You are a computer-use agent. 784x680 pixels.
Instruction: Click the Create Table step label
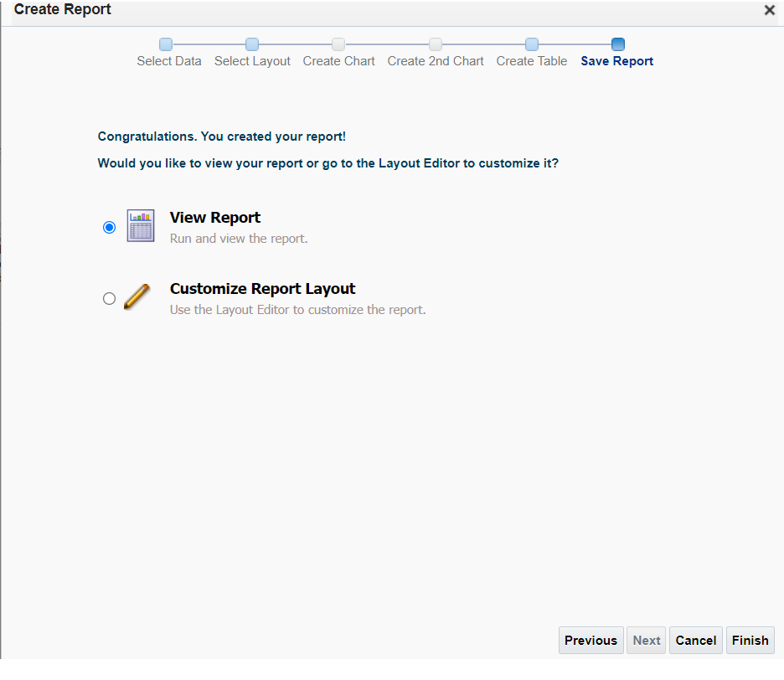click(531, 60)
